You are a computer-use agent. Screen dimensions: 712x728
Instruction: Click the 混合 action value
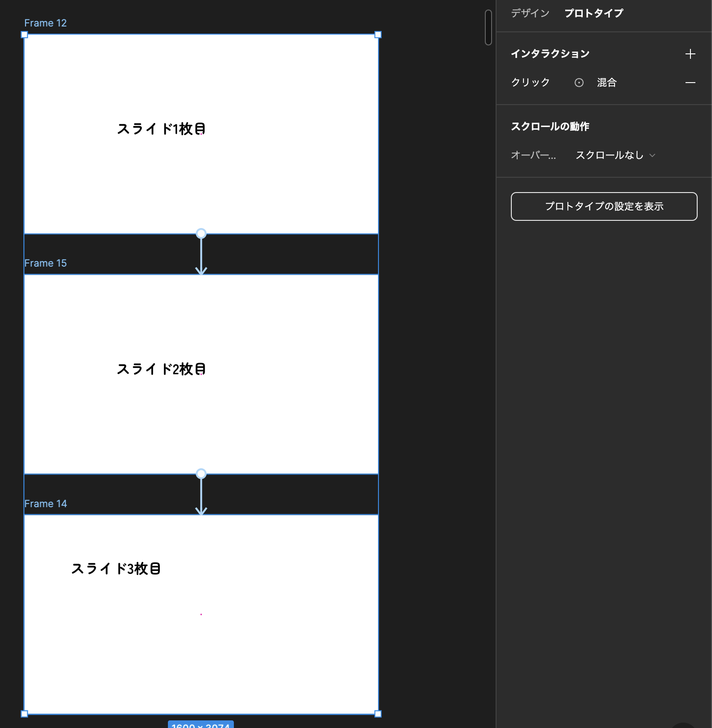(x=607, y=83)
